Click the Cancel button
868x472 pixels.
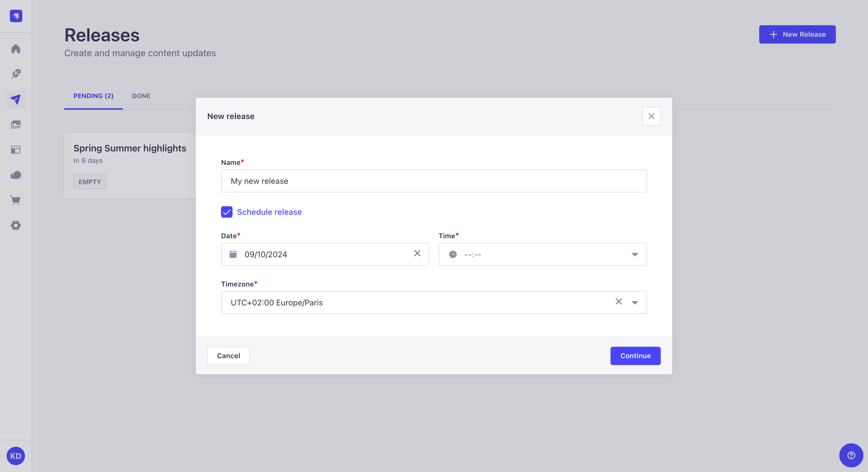pos(229,355)
